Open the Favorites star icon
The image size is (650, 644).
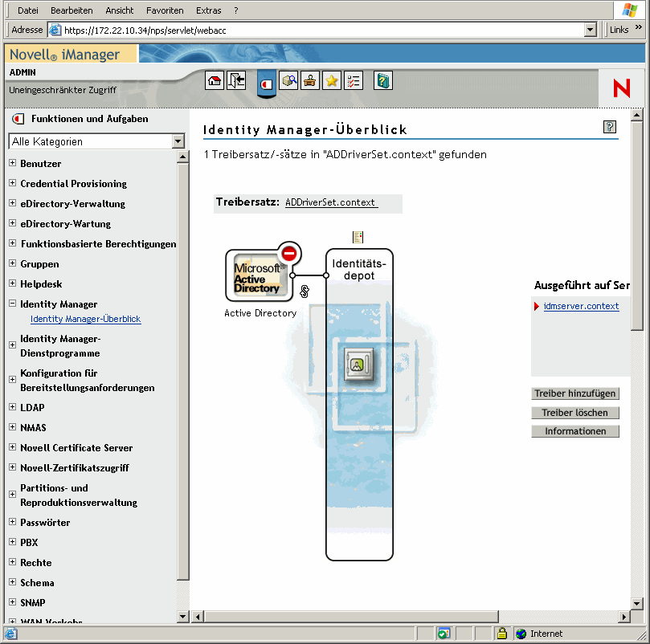point(331,80)
